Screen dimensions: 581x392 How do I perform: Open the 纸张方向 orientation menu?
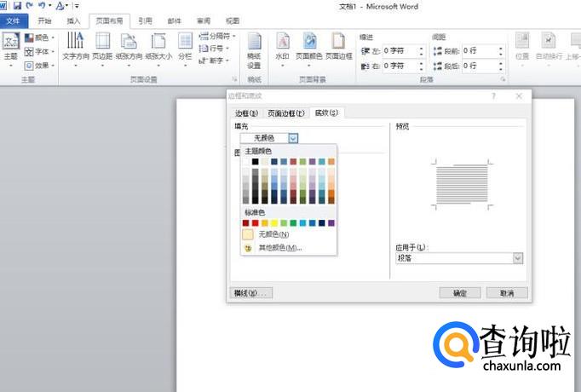pyautogui.click(x=129, y=49)
